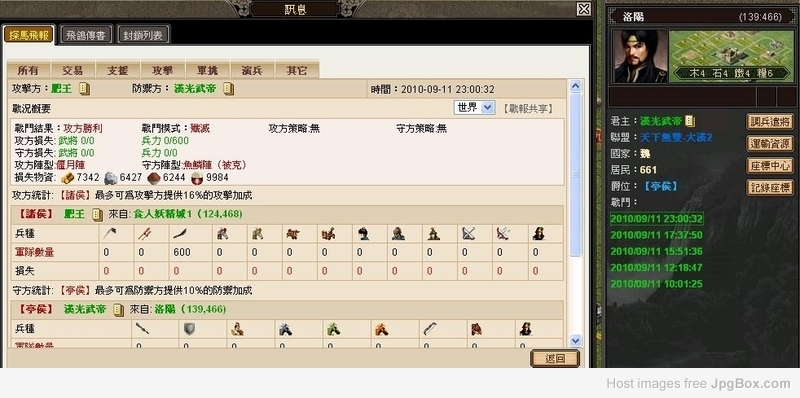Open the 世界 channel dropdown
800x398 pixels.
(x=474, y=108)
